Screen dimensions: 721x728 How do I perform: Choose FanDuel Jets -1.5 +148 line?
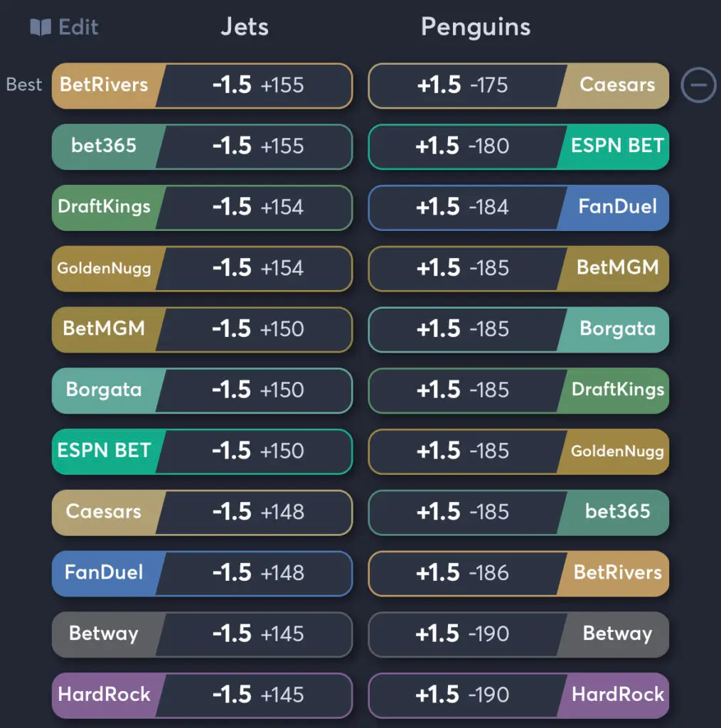pos(202,574)
